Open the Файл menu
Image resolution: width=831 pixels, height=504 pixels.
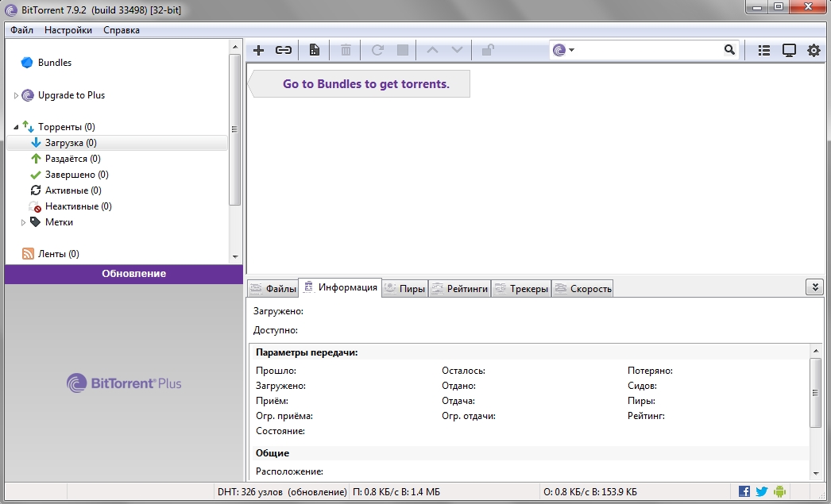coord(21,30)
